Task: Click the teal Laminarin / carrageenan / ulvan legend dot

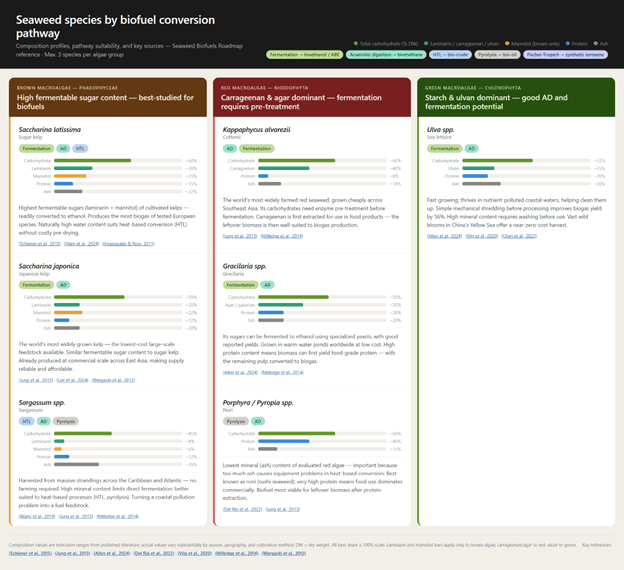Action: (426, 43)
